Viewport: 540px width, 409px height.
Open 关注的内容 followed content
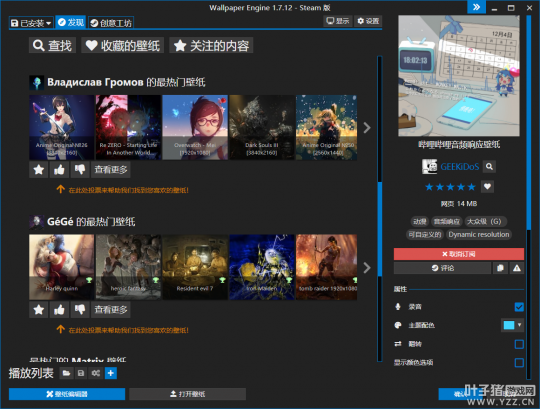211,45
